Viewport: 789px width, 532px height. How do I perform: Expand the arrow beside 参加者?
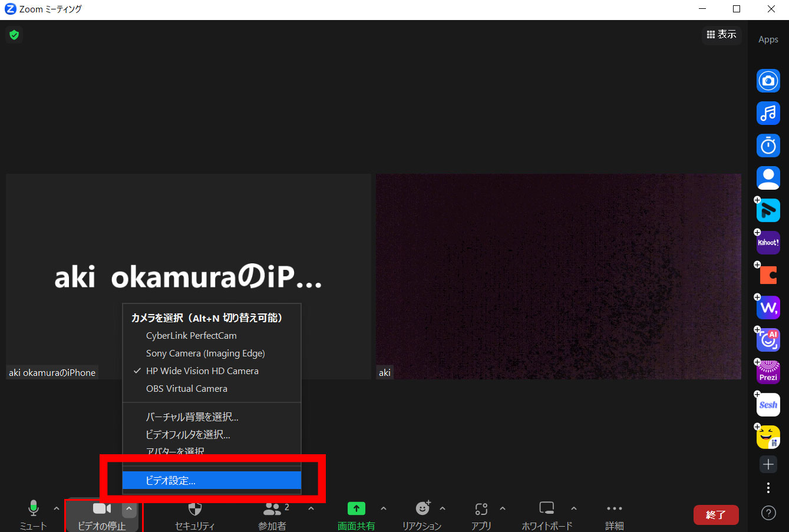tap(311, 508)
